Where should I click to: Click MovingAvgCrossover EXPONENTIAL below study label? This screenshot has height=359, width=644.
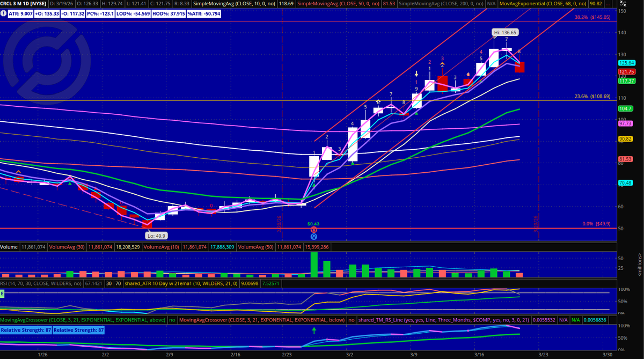coord(261,320)
